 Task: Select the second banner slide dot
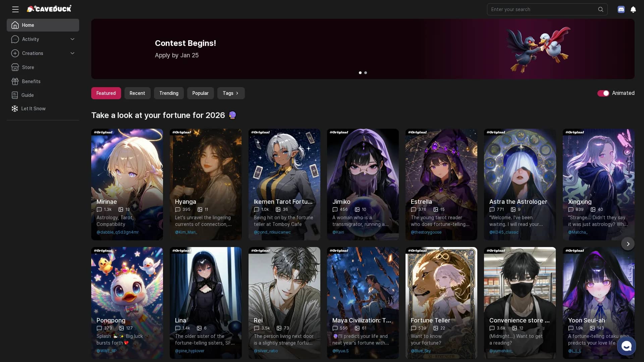click(366, 73)
